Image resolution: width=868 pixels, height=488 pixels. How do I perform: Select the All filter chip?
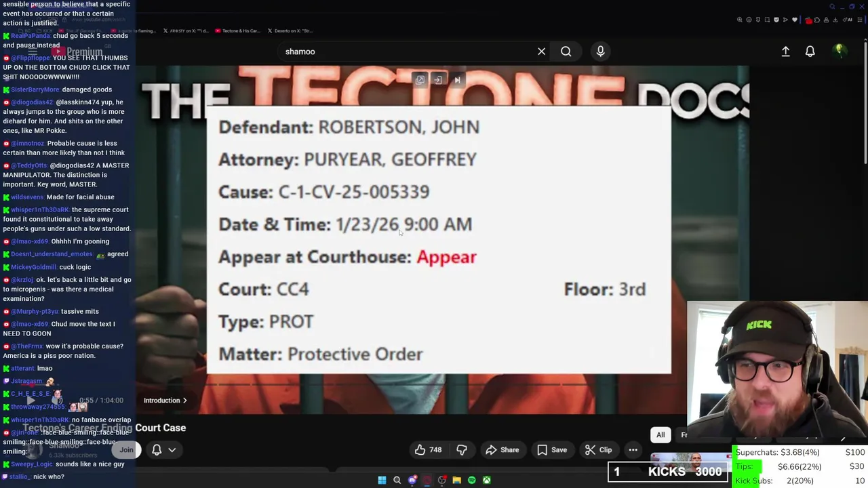660,435
